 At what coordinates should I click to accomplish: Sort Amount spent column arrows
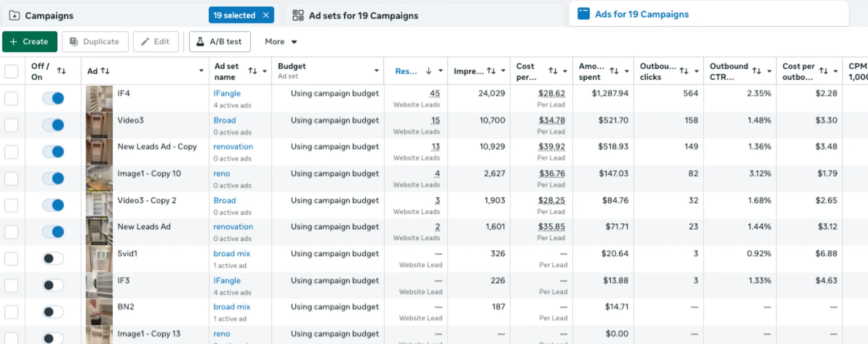coord(614,71)
